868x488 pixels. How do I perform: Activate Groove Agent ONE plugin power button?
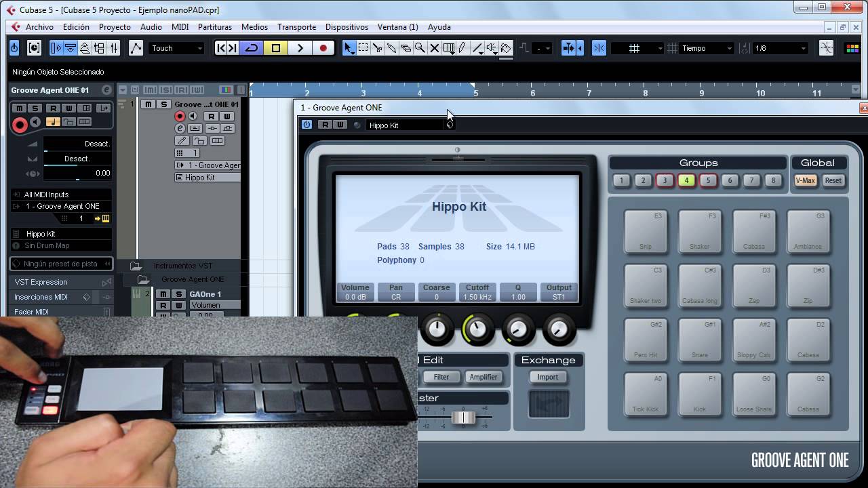(307, 125)
